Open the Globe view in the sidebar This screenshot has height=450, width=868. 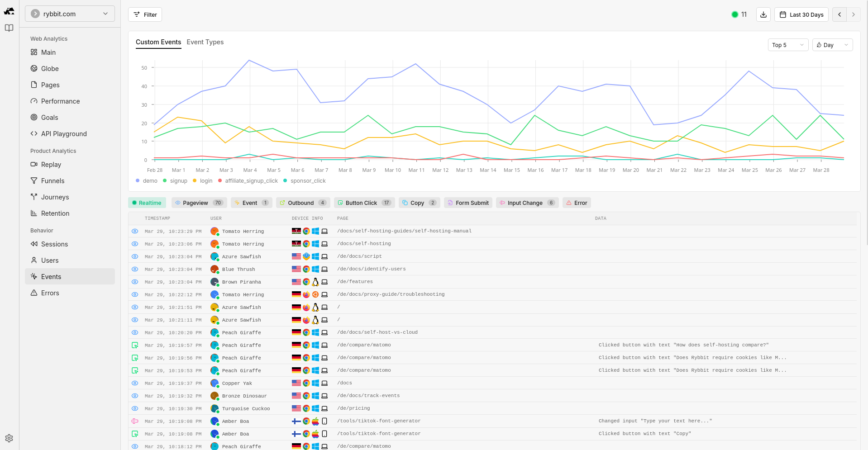49,68
